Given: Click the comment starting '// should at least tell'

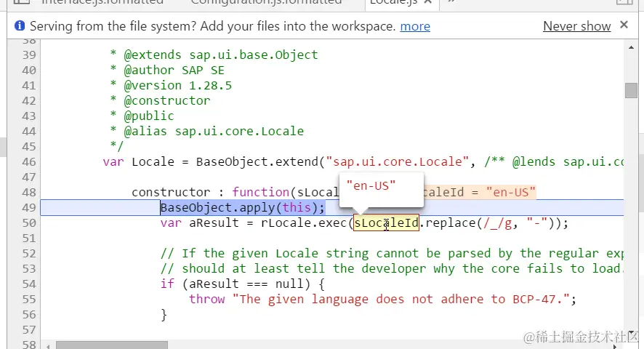Looking at the screenshot, I should pos(392,269).
